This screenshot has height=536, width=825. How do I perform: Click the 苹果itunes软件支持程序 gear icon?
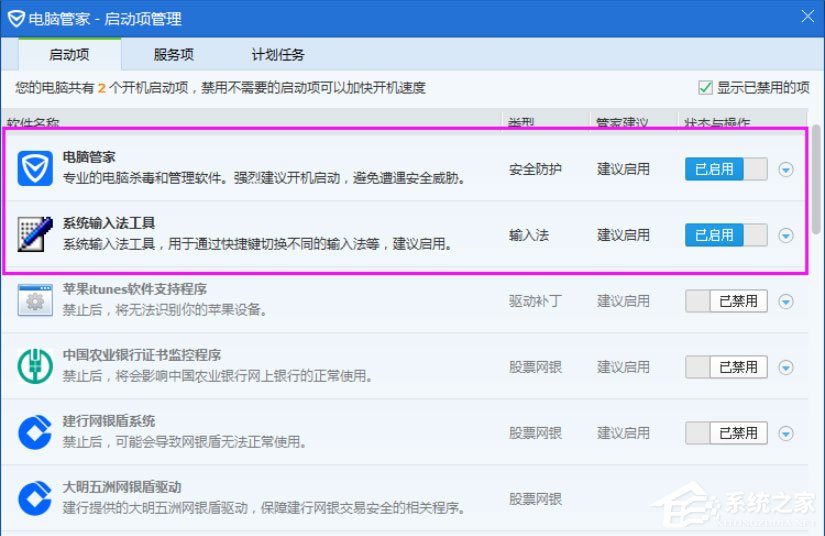[35, 300]
